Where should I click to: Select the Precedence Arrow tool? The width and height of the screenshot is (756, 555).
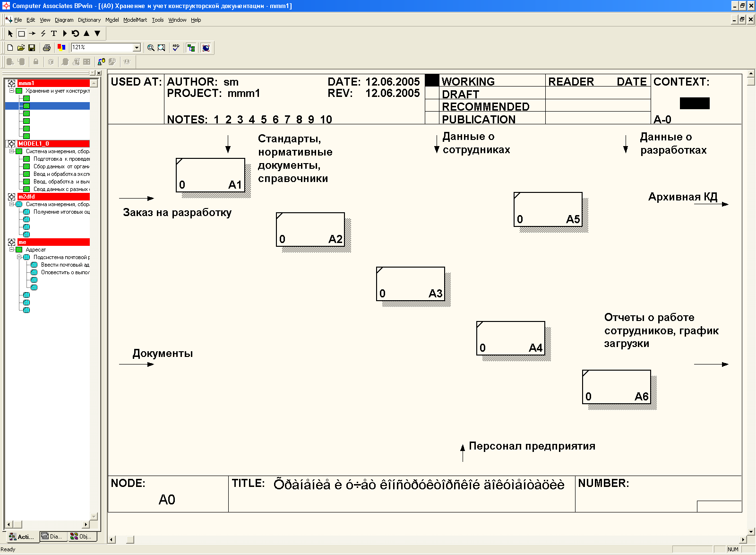tap(32, 34)
